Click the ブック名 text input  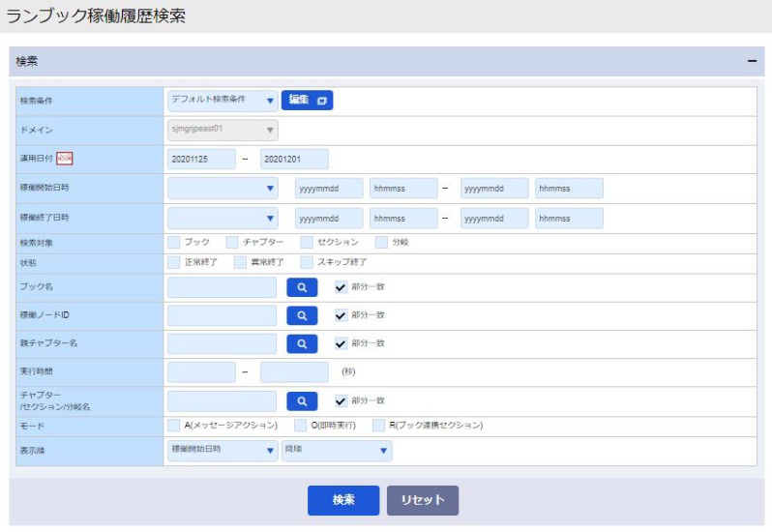[x=223, y=287]
